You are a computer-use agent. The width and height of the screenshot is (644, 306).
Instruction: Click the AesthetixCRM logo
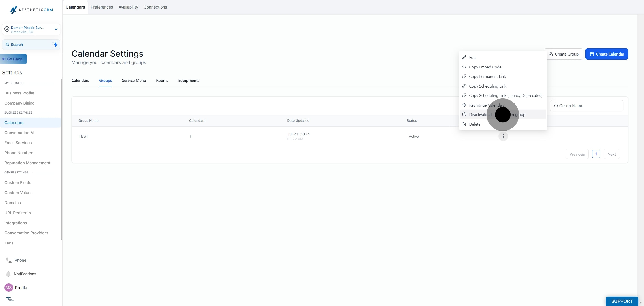coord(31,10)
